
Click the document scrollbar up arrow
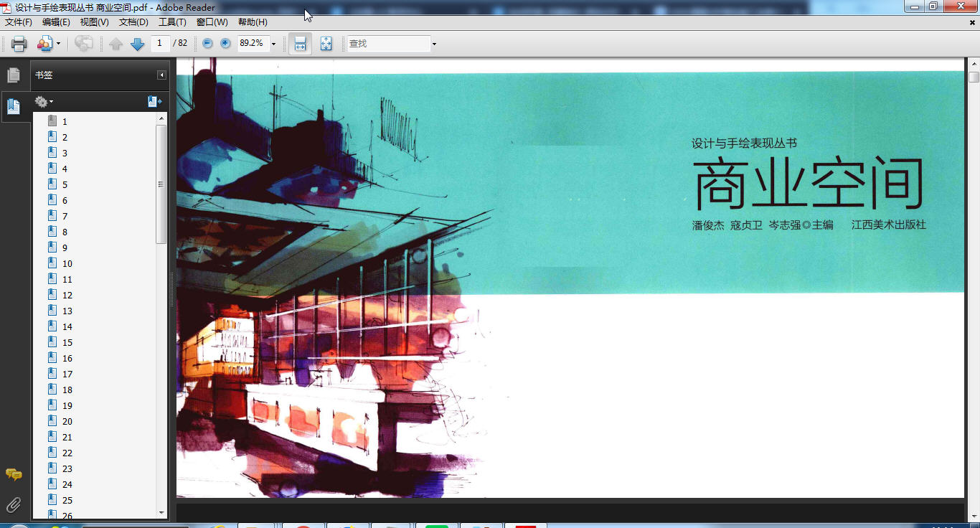click(974, 64)
